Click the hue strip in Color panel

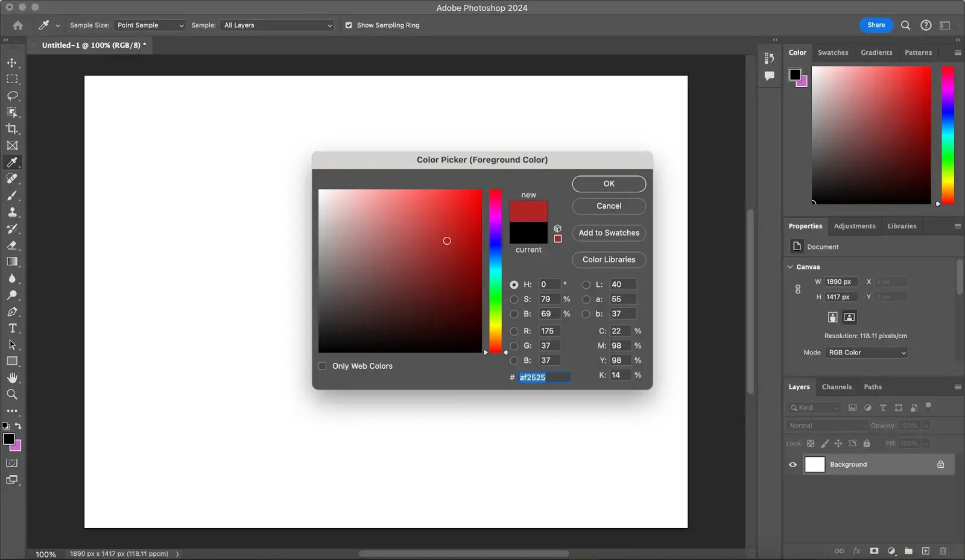click(x=948, y=135)
